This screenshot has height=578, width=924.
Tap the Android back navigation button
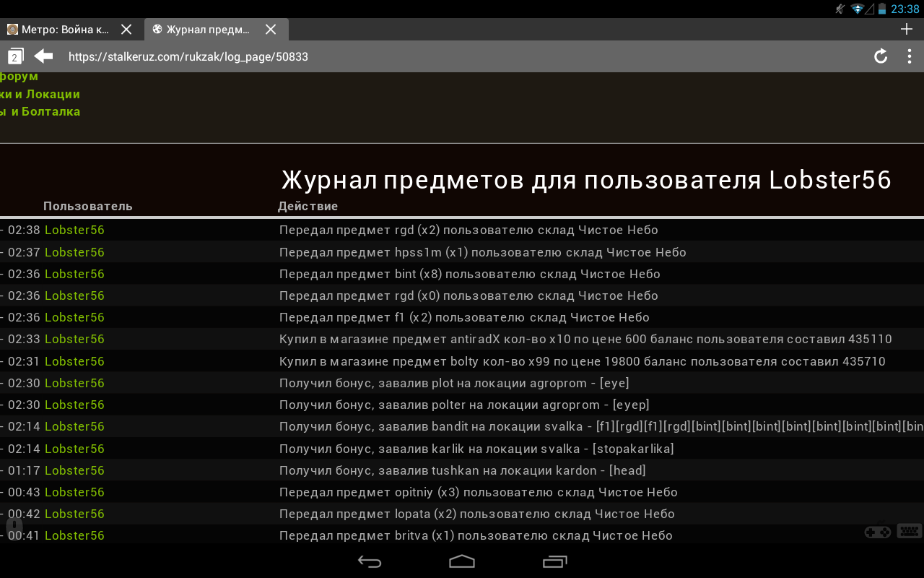[370, 562]
